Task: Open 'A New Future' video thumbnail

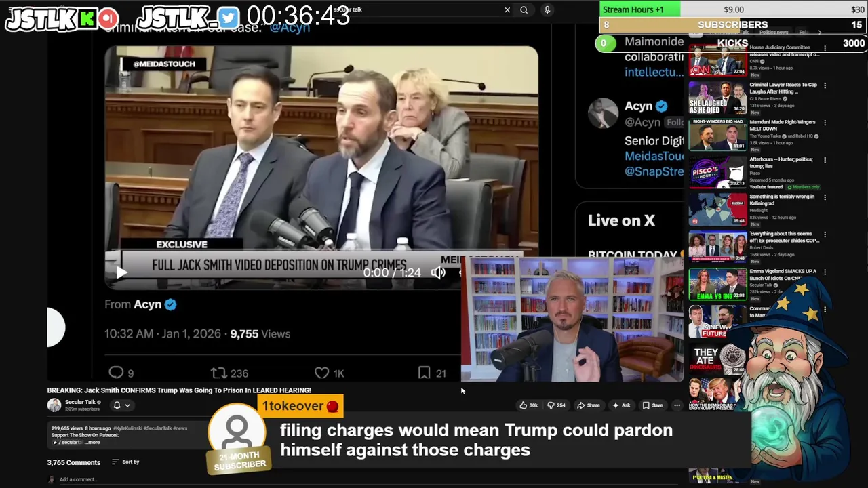Action: (717, 321)
